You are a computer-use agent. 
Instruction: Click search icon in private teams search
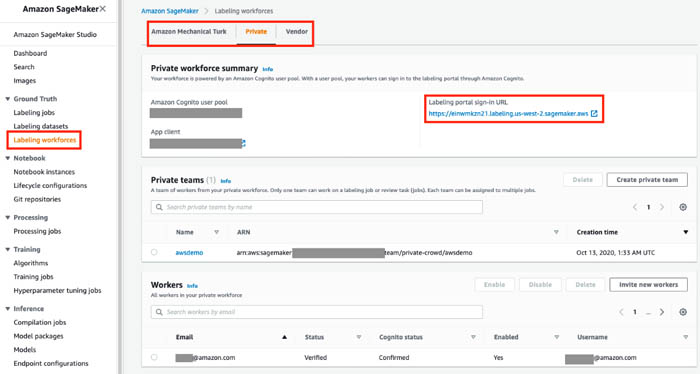coord(159,207)
